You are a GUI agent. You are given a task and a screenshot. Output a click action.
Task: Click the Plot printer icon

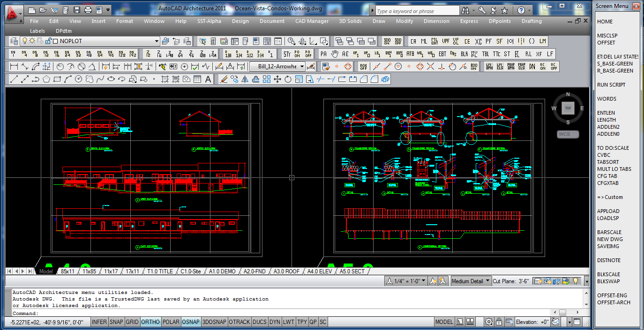88,10
